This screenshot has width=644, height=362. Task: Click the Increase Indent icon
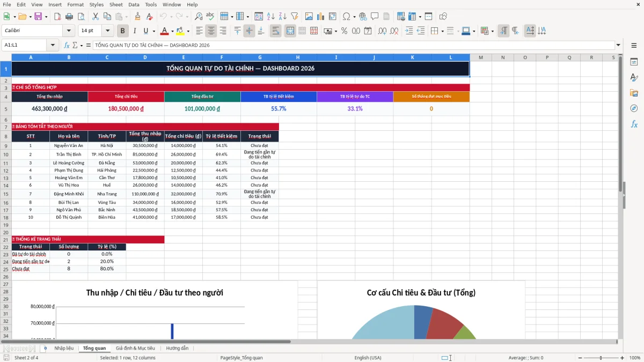tap(409, 31)
